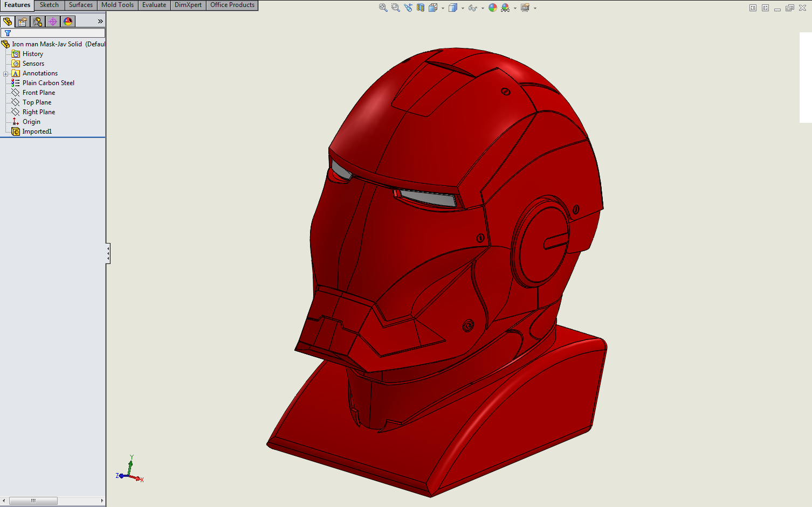Click the tree scrollbar right arrow
Screen dimensions: 812x507
(x=102, y=501)
